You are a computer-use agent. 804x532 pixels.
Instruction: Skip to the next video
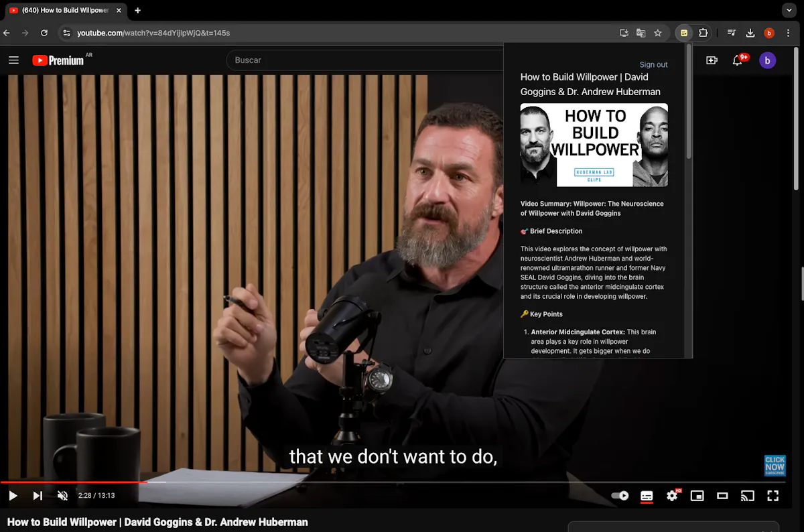tap(38, 496)
